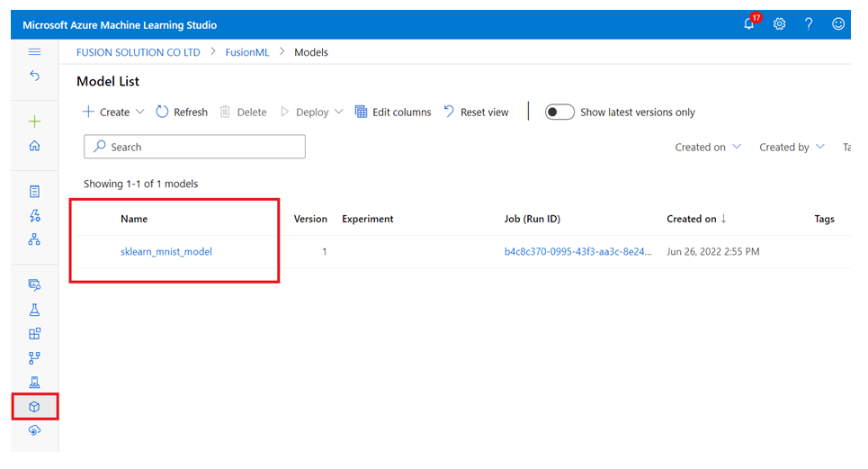The width and height of the screenshot is (868, 469).
Task: Open Experiments flask icon
Action: pyautogui.click(x=34, y=310)
